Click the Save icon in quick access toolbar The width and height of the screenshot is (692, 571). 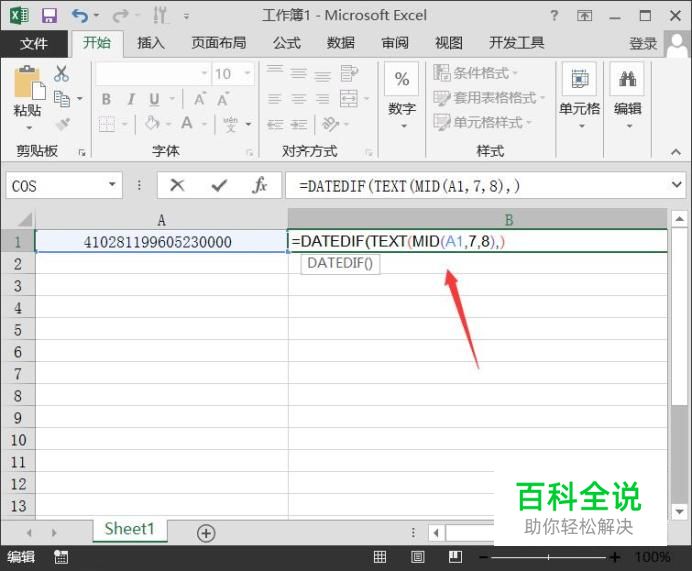pos(49,16)
